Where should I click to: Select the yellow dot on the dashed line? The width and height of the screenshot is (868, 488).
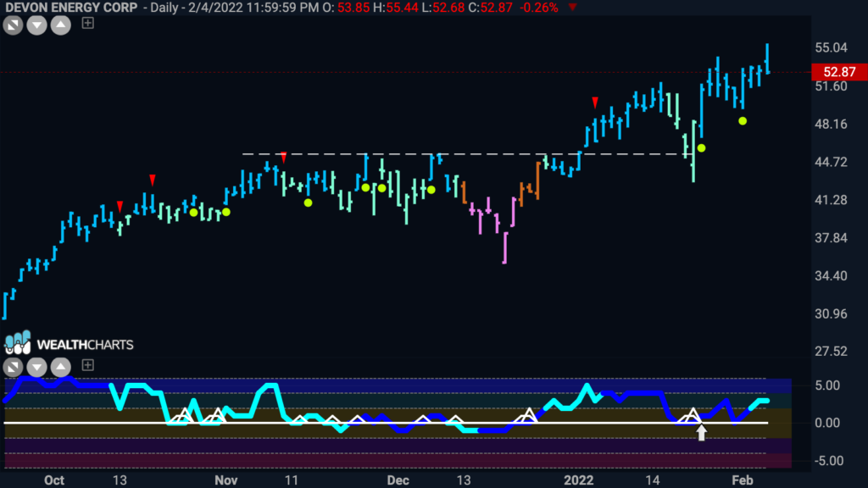coord(701,147)
